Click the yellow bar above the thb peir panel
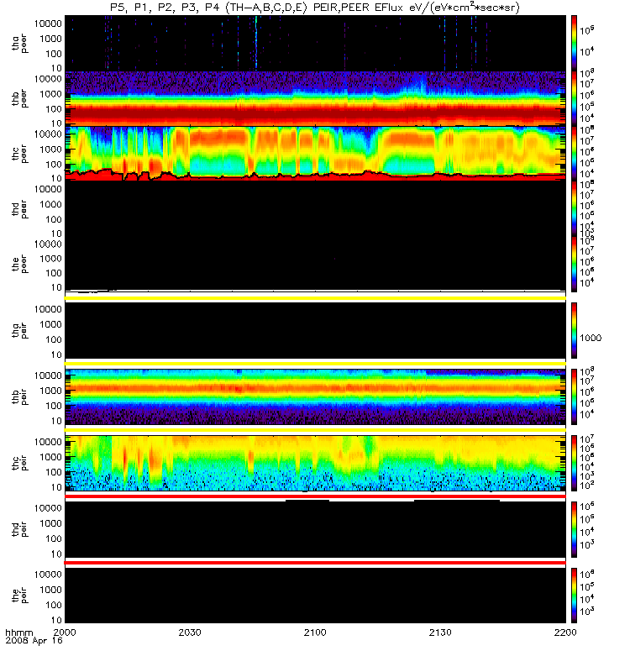This screenshot has height=672, width=630. click(315, 364)
